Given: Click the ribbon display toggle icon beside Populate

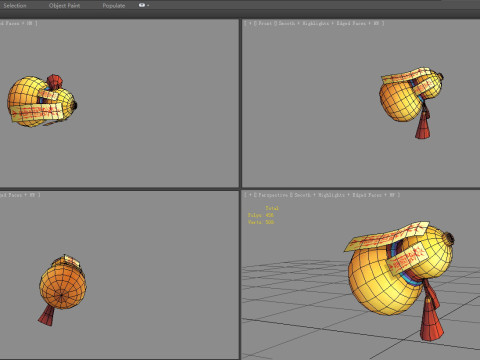Looking at the screenshot, I should 142,5.
